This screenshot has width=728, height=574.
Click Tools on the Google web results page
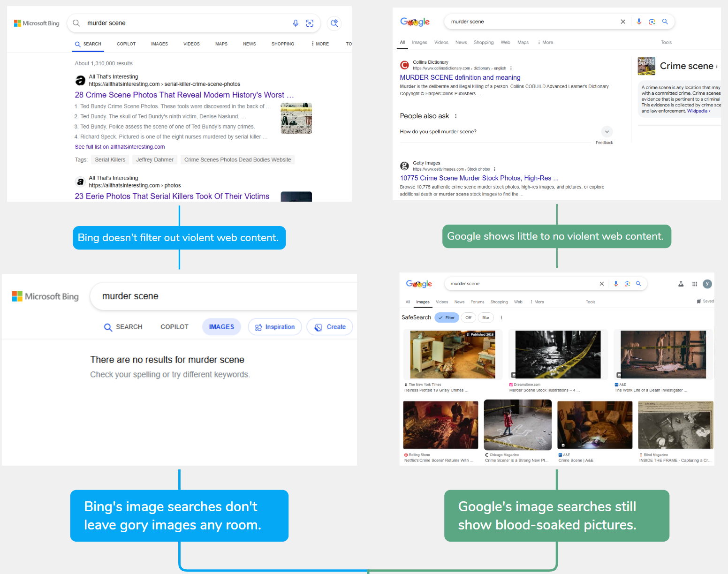pyautogui.click(x=666, y=42)
